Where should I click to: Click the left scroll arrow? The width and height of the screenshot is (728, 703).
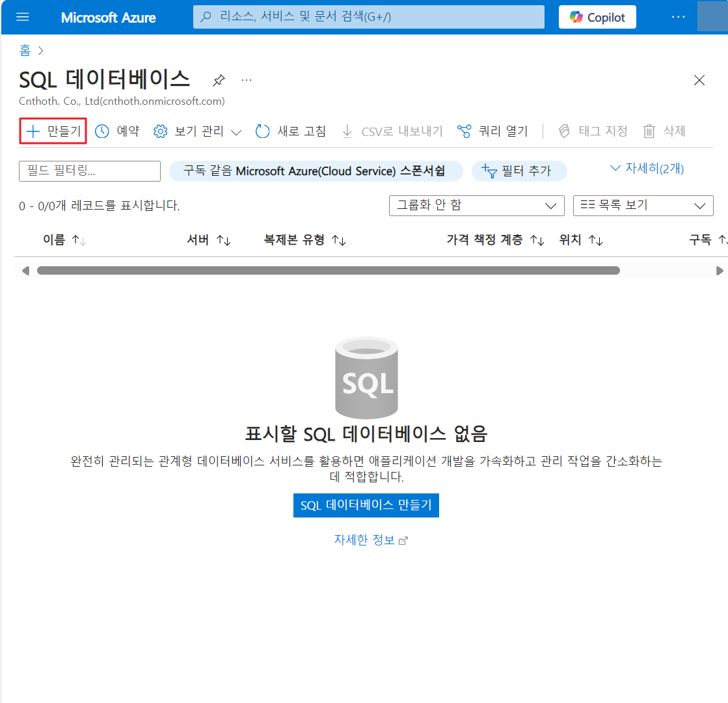tap(25, 271)
